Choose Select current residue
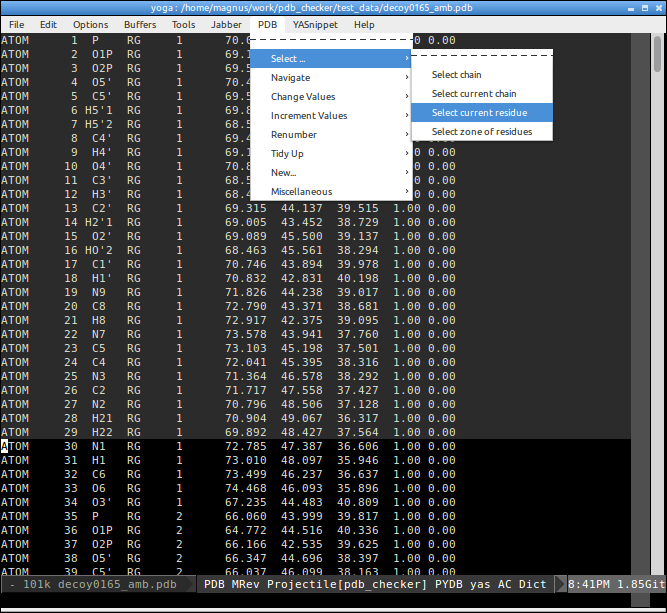The image size is (667, 613). [482, 113]
